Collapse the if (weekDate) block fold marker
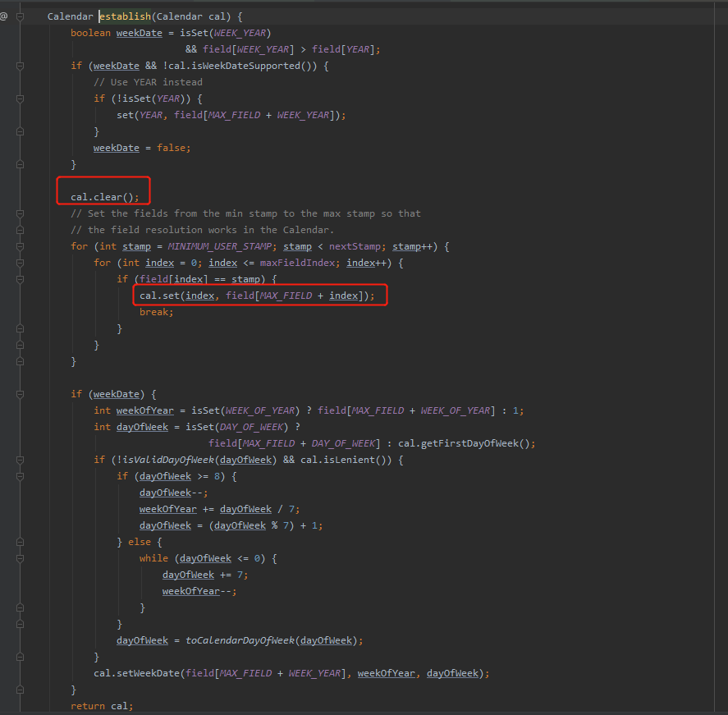The height and width of the screenshot is (715, 728). tap(19, 393)
